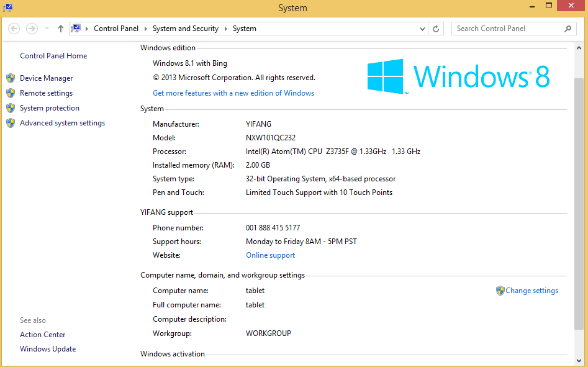588x367 pixels.
Task: Open the YIFANG Online support website link
Action: (x=270, y=255)
